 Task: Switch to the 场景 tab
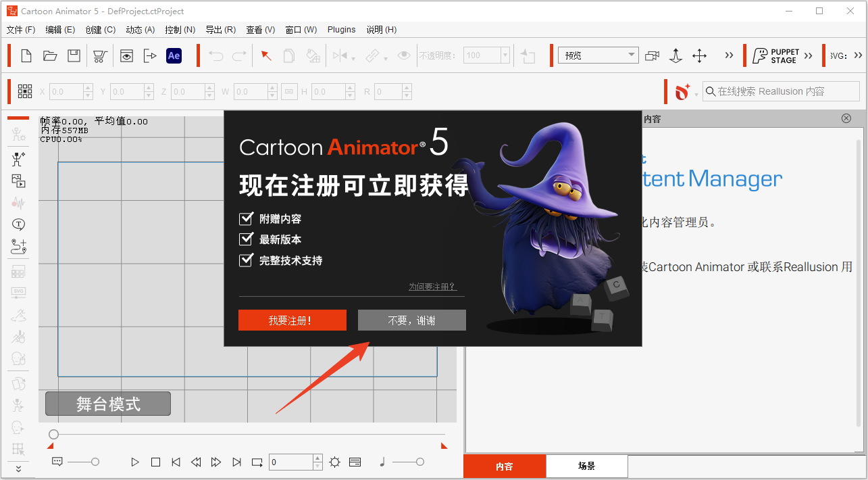click(x=587, y=466)
